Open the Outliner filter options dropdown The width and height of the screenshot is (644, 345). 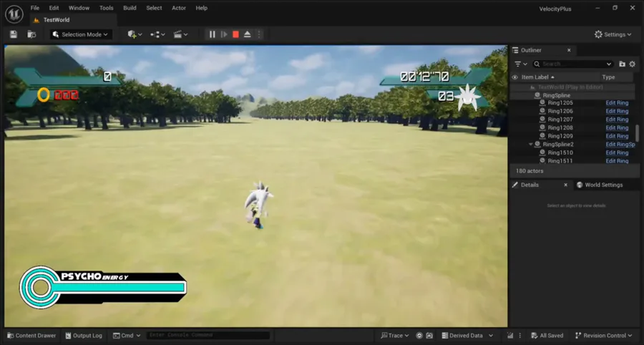click(x=520, y=64)
